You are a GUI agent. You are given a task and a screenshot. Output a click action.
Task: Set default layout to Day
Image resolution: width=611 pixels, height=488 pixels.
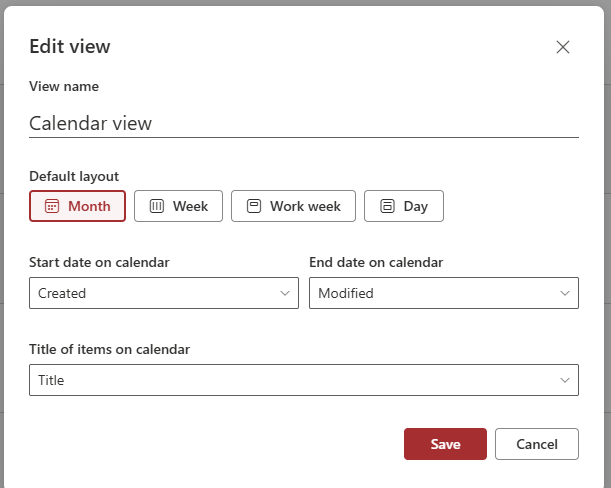(404, 206)
